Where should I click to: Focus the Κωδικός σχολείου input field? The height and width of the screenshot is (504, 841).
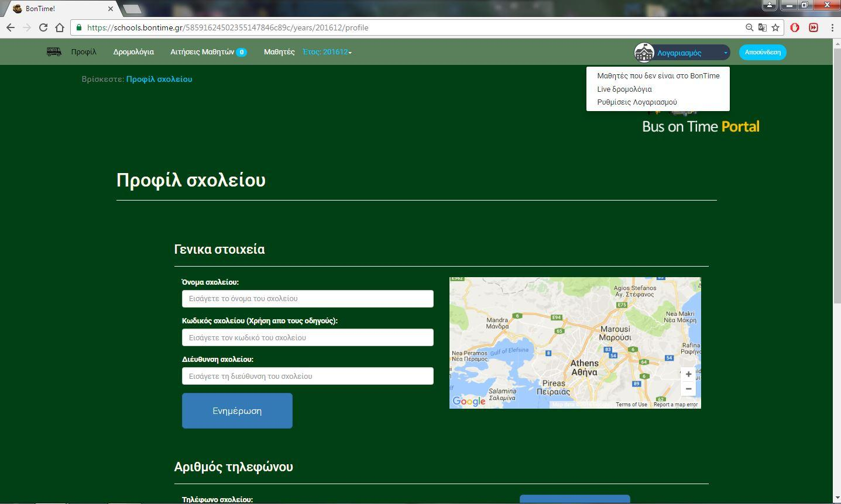click(308, 337)
